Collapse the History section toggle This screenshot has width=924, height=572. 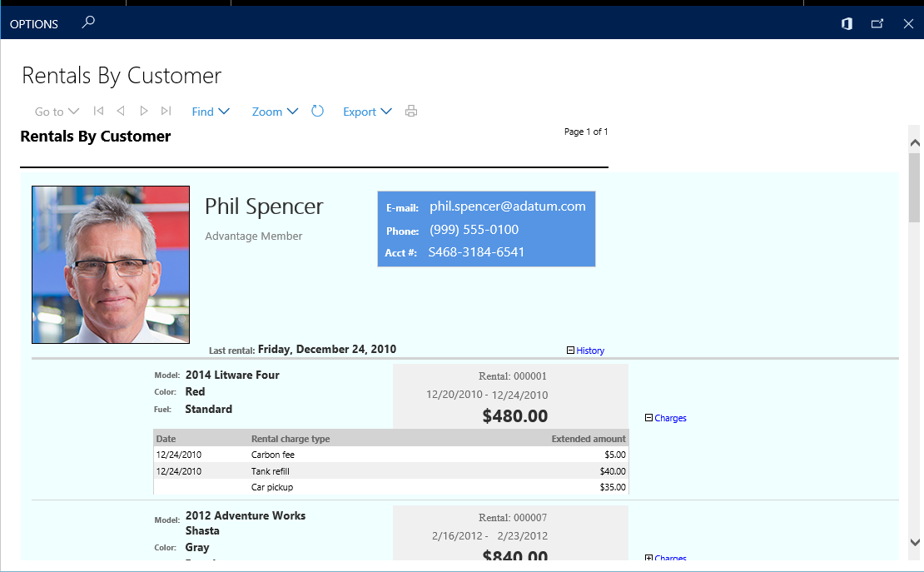[x=570, y=351]
